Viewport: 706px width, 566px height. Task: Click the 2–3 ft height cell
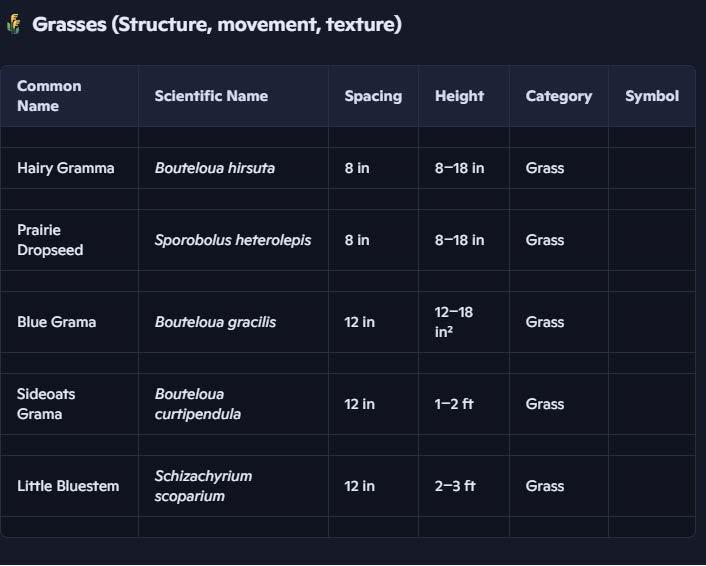click(x=455, y=486)
